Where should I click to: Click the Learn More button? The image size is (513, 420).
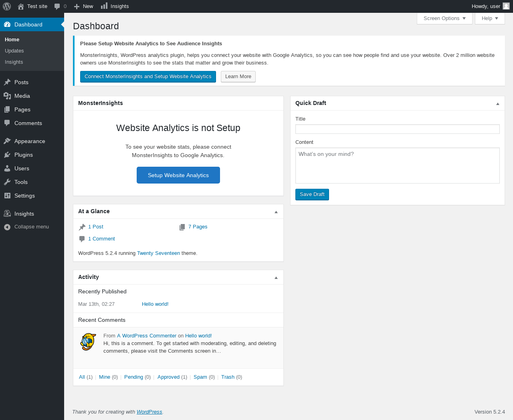pyautogui.click(x=238, y=77)
